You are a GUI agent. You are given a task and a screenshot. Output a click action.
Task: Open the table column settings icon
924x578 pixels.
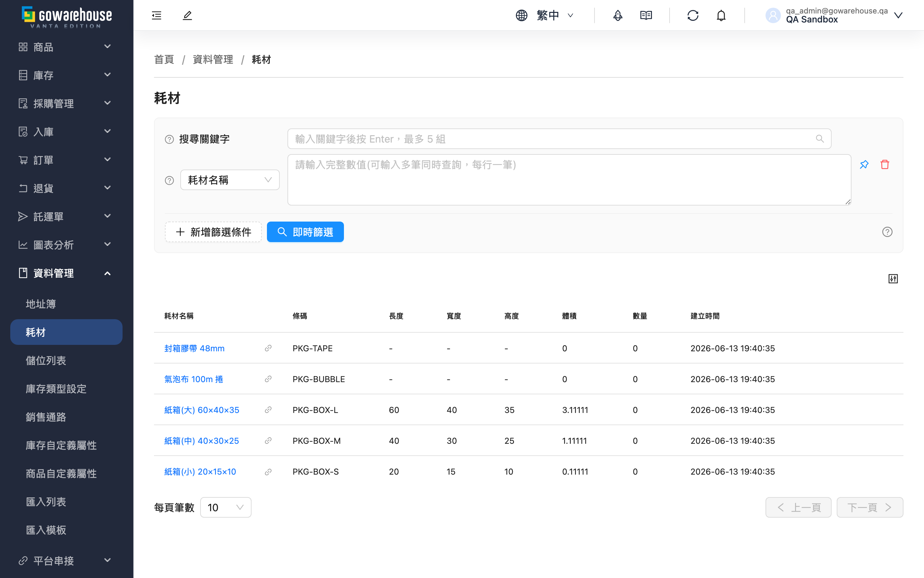click(893, 279)
